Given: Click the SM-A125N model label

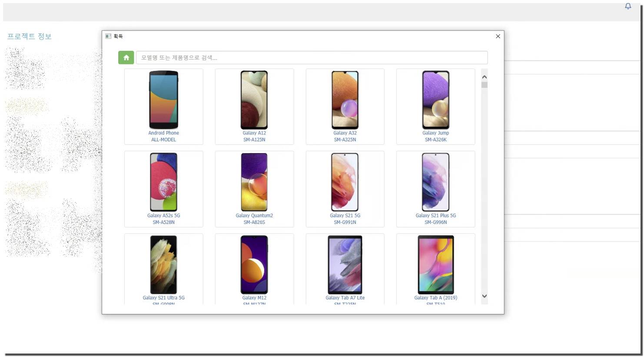Looking at the screenshot, I should [x=254, y=140].
